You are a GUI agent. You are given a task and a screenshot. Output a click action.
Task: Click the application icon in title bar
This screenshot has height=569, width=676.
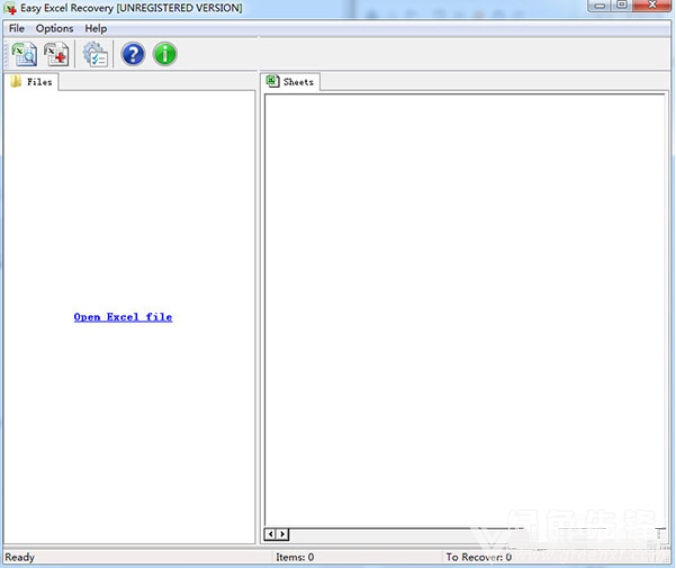(10, 8)
